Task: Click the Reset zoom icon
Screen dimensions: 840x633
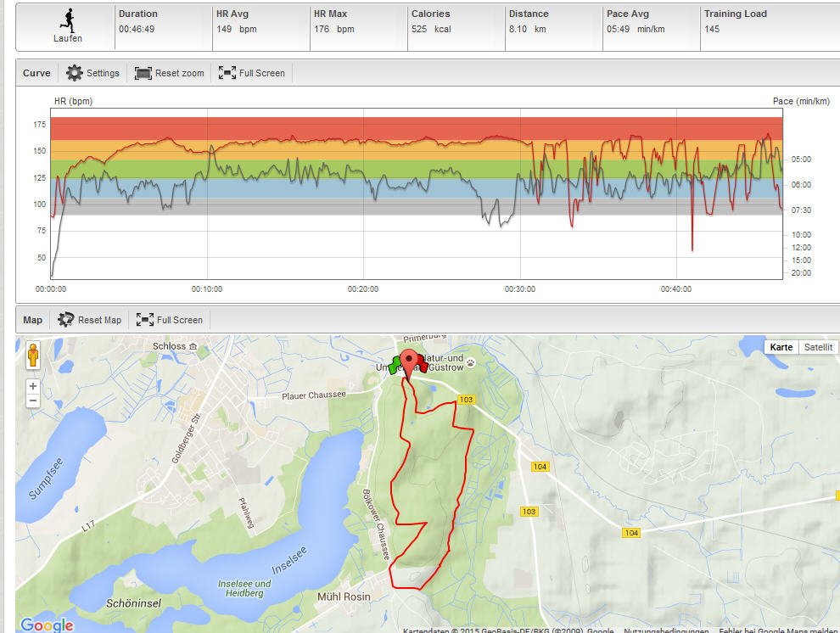Action: [143, 73]
